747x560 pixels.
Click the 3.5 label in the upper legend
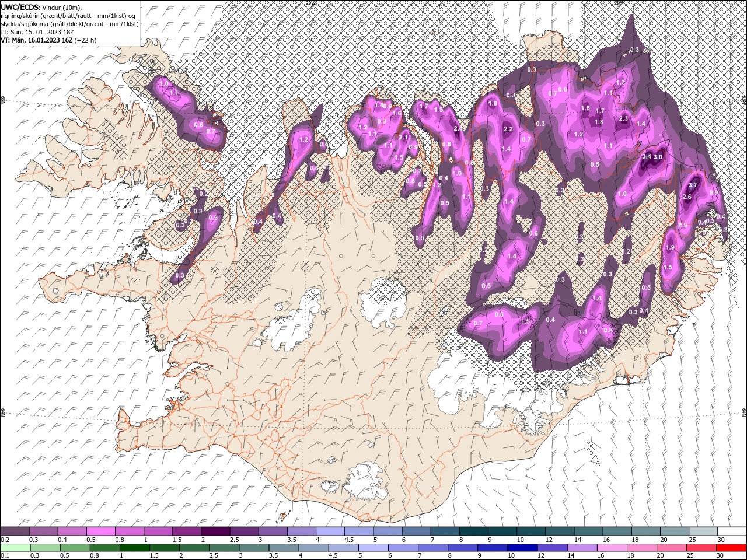[x=292, y=540]
